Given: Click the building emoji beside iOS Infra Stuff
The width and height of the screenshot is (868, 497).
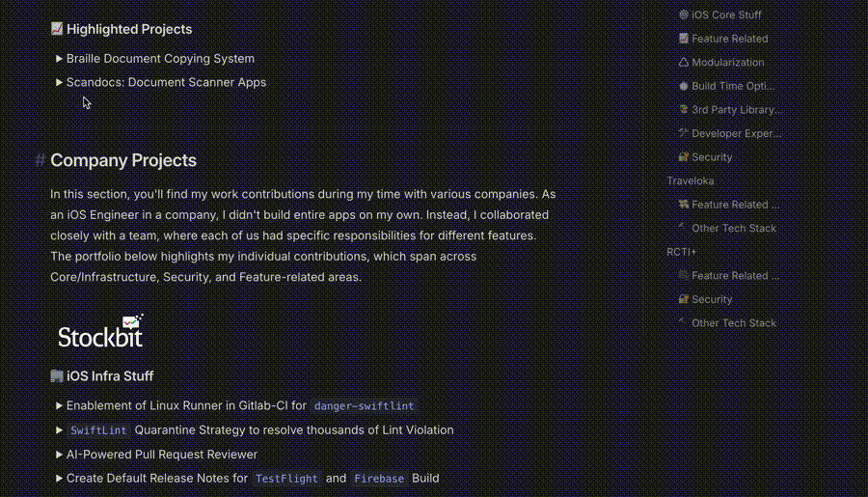Looking at the screenshot, I should click(57, 376).
